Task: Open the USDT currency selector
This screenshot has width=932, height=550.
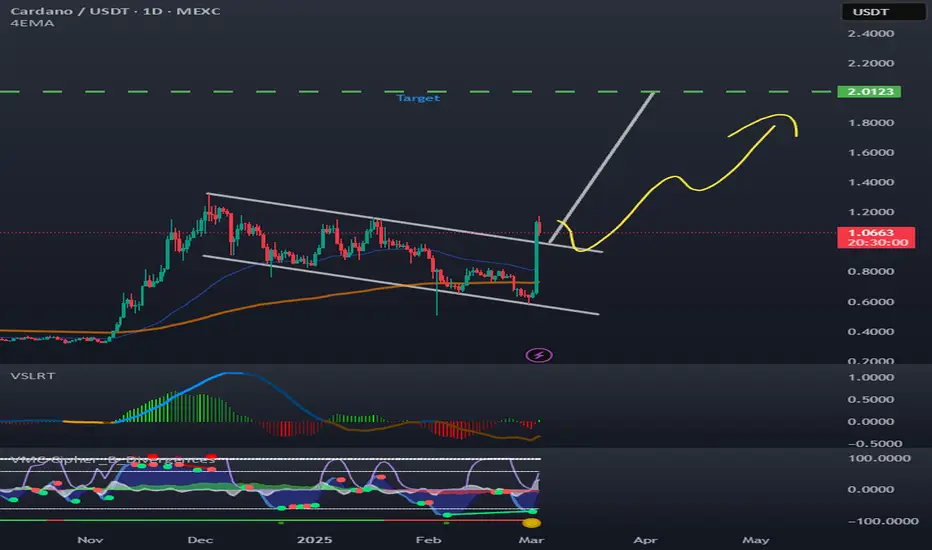Action: (x=883, y=12)
